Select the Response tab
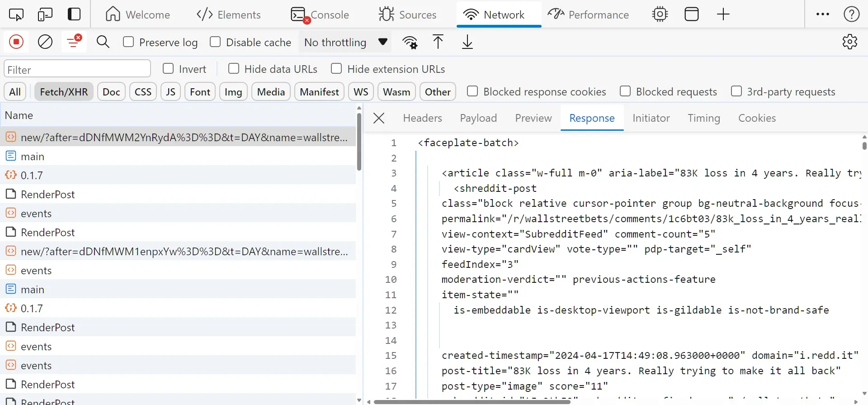The image size is (868, 405). (x=592, y=118)
